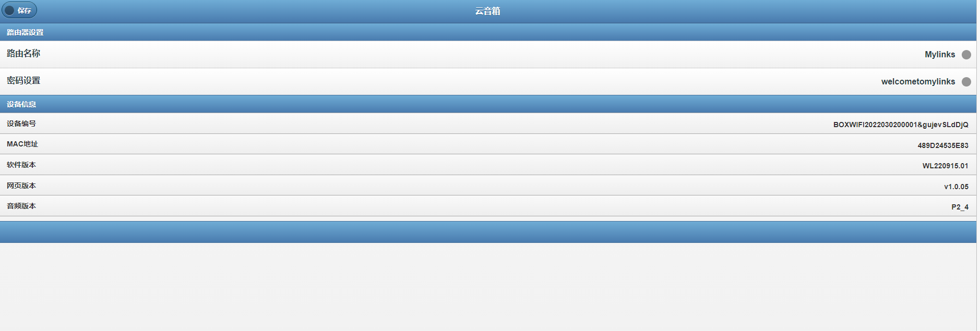Select the 网页版本 web version label
Screen dimensions: 980x331
point(21,186)
